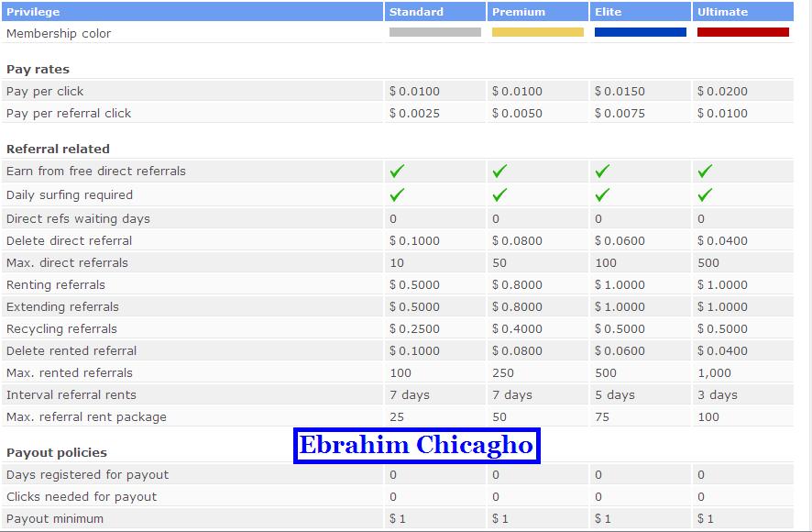
Task: Click Standard pay per referral click $0.0025
Action: 414,114
